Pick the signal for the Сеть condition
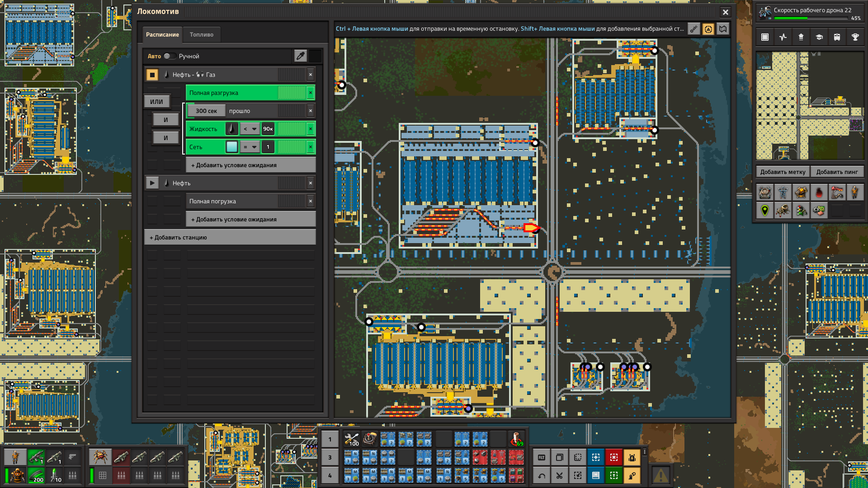 pos(232,147)
